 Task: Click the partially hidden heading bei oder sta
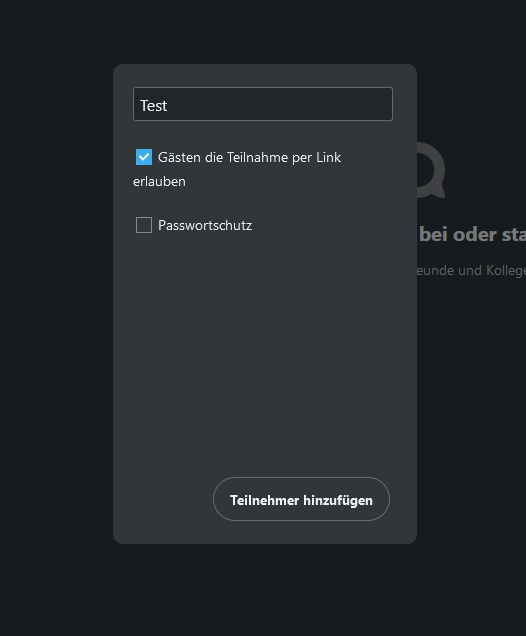[x=472, y=234]
